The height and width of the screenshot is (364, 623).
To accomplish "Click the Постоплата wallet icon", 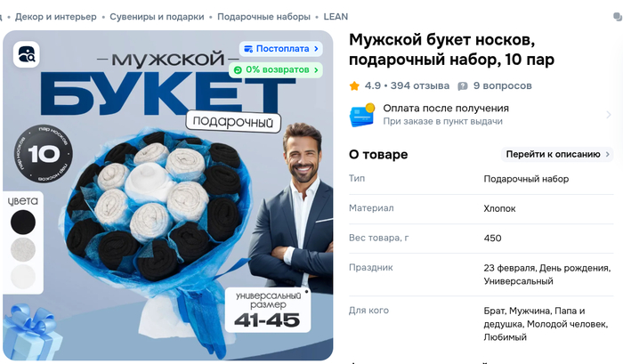I will [x=248, y=49].
